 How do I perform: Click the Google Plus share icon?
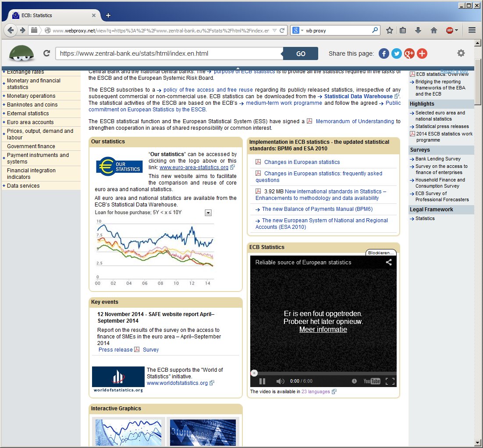(409, 53)
